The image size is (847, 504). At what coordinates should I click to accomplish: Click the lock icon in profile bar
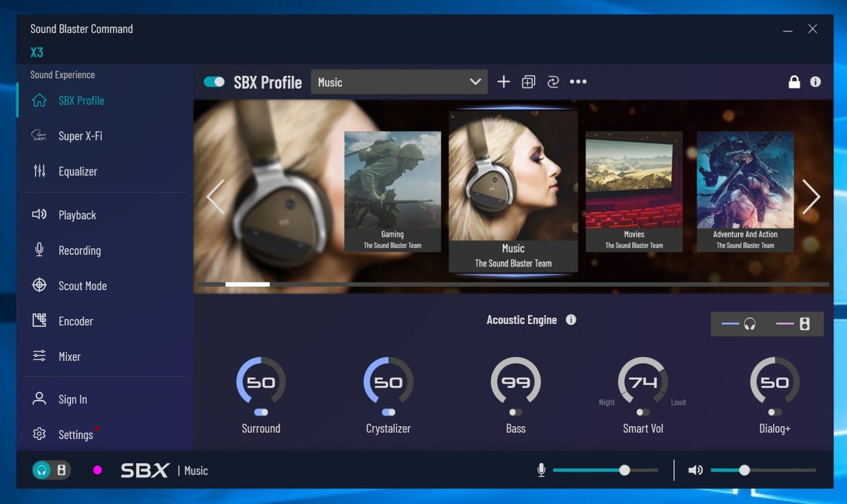(794, 82)
